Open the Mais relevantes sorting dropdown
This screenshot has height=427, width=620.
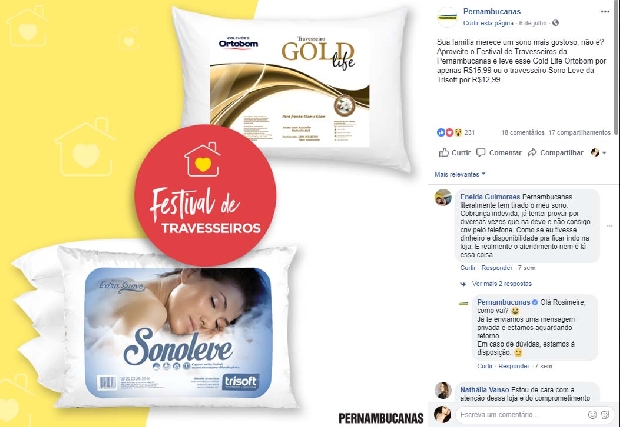pyautogui.click(x=460, y=174)
